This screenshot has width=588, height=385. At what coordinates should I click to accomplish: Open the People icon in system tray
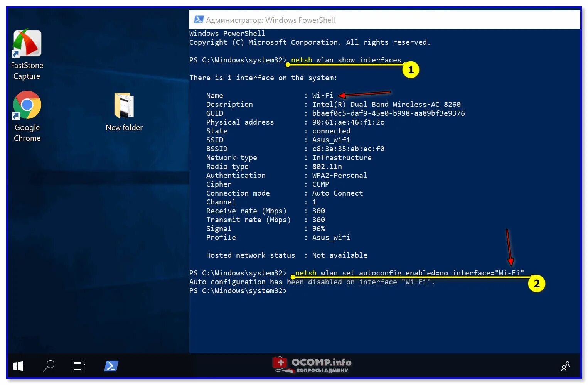pos(565,366)
